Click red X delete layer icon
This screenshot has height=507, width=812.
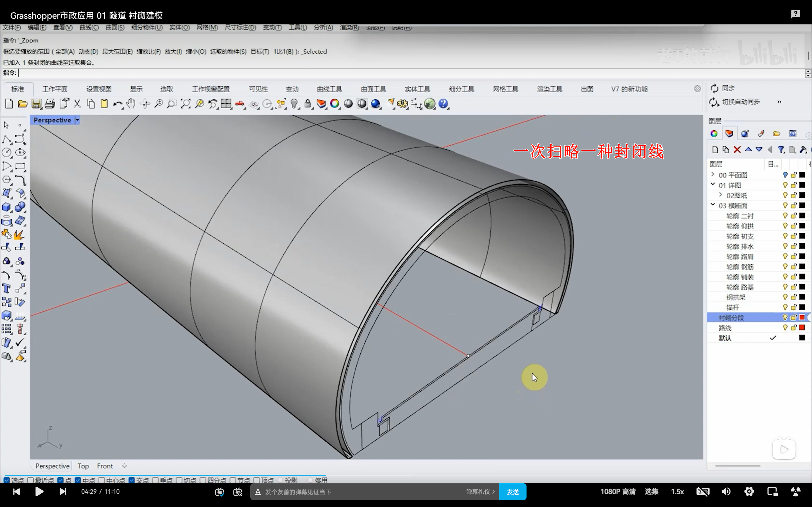point(737,150)
